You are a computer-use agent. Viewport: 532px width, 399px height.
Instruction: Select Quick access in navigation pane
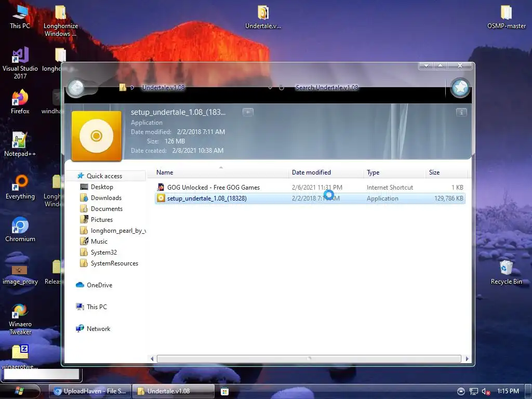point(104,176)
